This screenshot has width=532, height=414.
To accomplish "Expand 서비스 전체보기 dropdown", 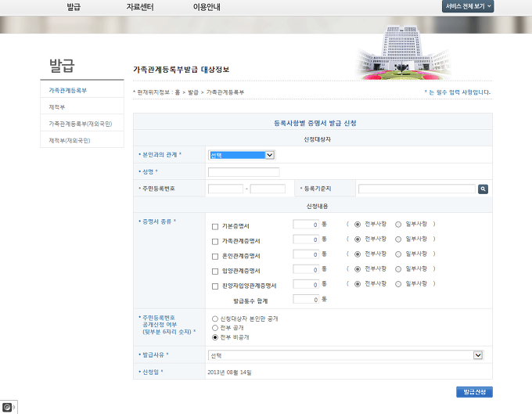I will [468, 6].
